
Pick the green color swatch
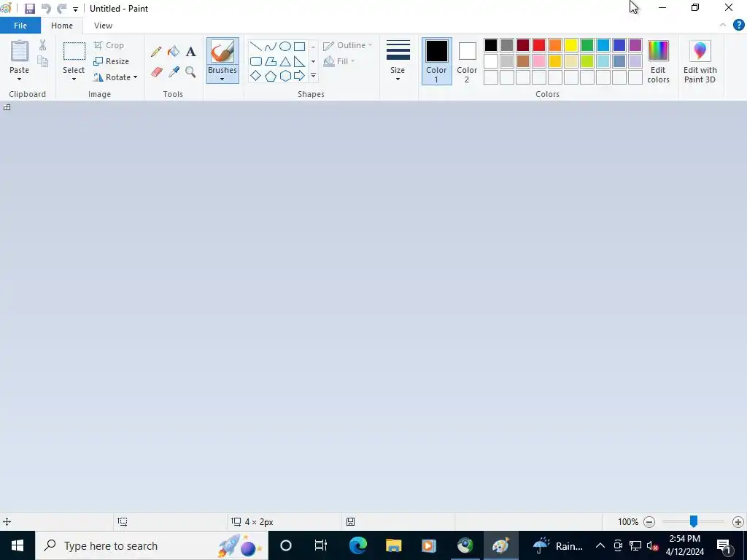pyautogui.click(x=587, y=45)
